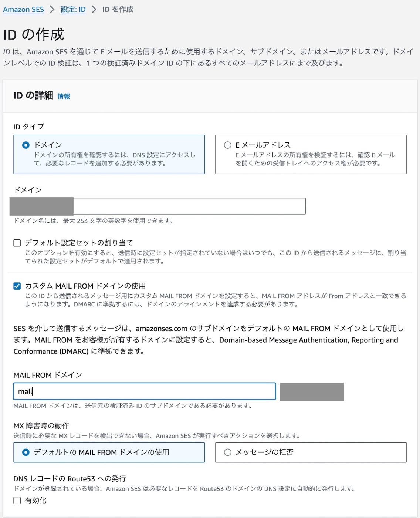Screen dimensions: 420x518
Task: Select the メッセージの拒否 radio option
Action: [228, 452]
